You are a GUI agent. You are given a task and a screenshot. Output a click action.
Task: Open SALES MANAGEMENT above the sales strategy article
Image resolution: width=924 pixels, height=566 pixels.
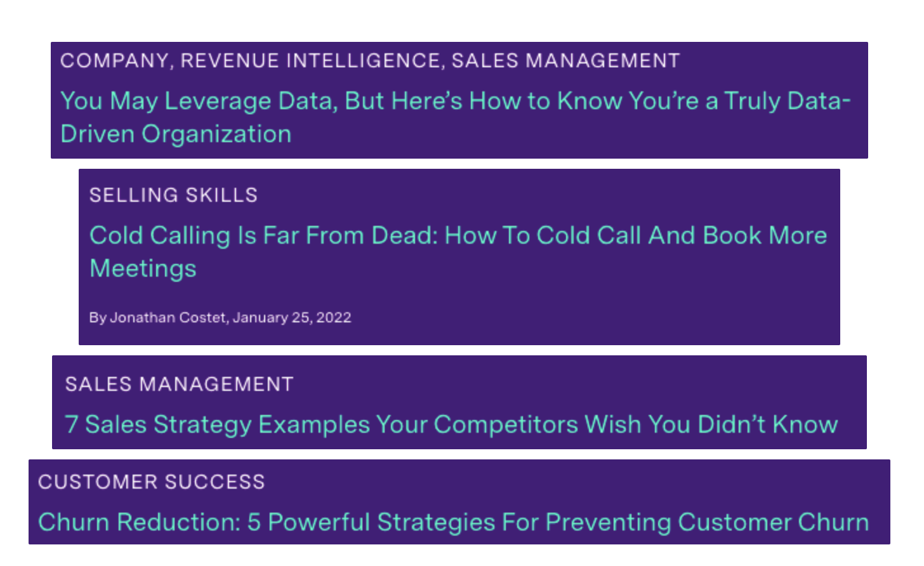[179, 385]
